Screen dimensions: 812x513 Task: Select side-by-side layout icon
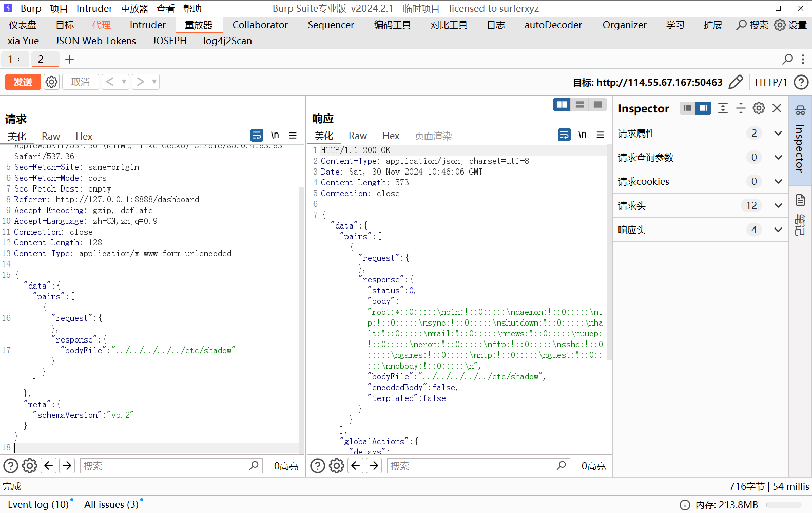click(562, 104)
